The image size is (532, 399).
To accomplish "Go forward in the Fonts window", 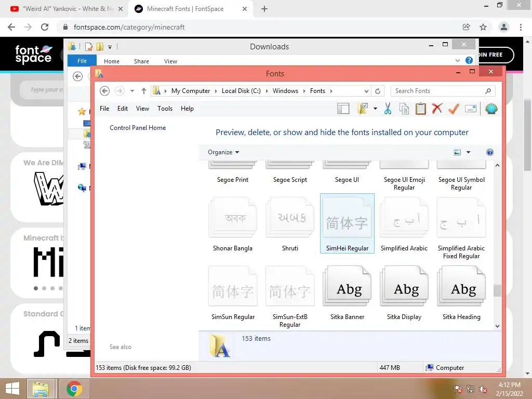I will tap(119, 91).
